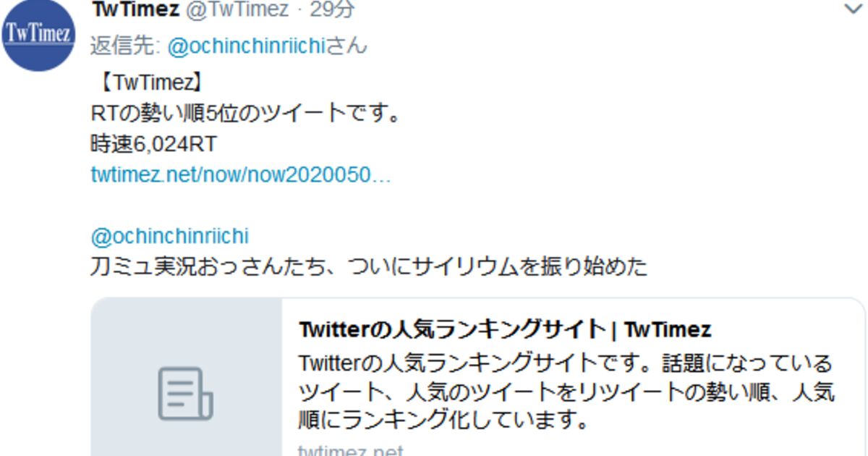This screenshot has width=868, height=456.
Task: Open the bold TwTimez display name
Action: tap(136, 9)
